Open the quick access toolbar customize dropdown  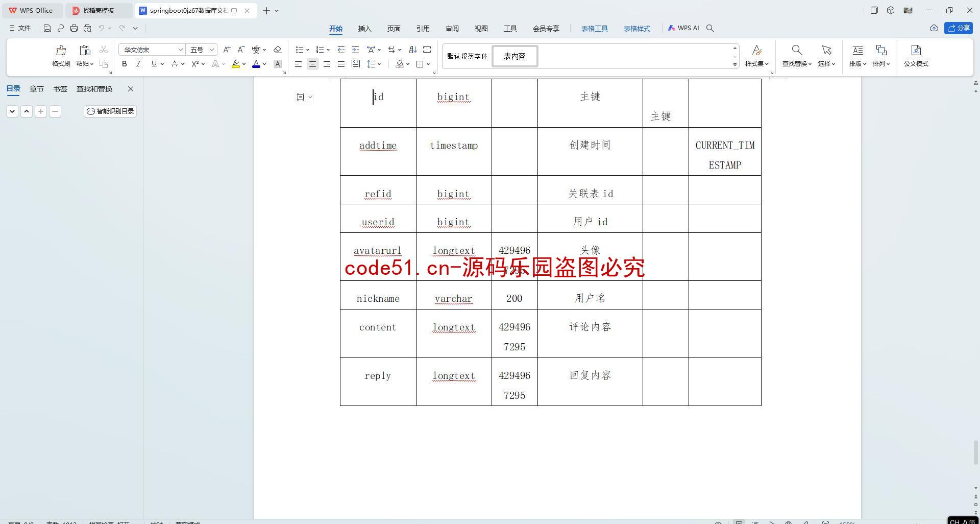pyautogui.click(x=135, y=28)
